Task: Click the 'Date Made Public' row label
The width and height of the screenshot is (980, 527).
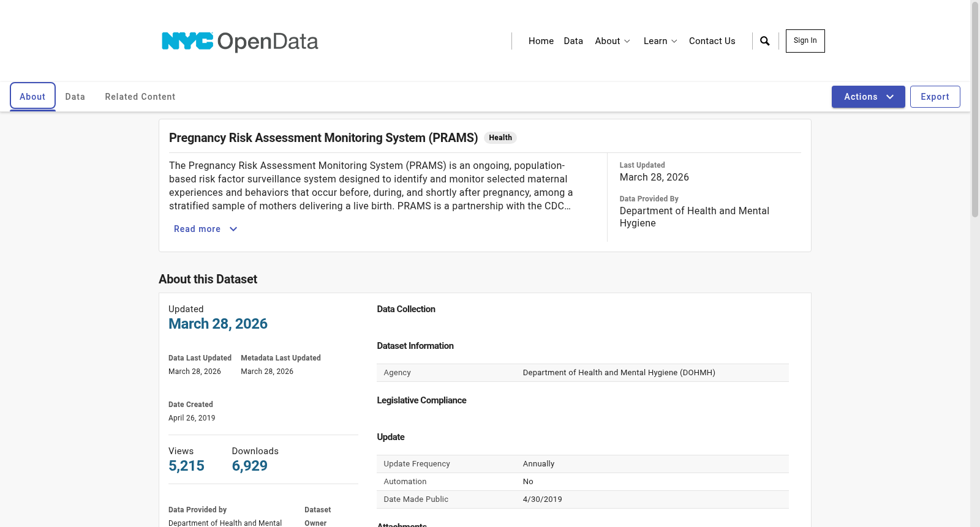Action: pos(416,499)
